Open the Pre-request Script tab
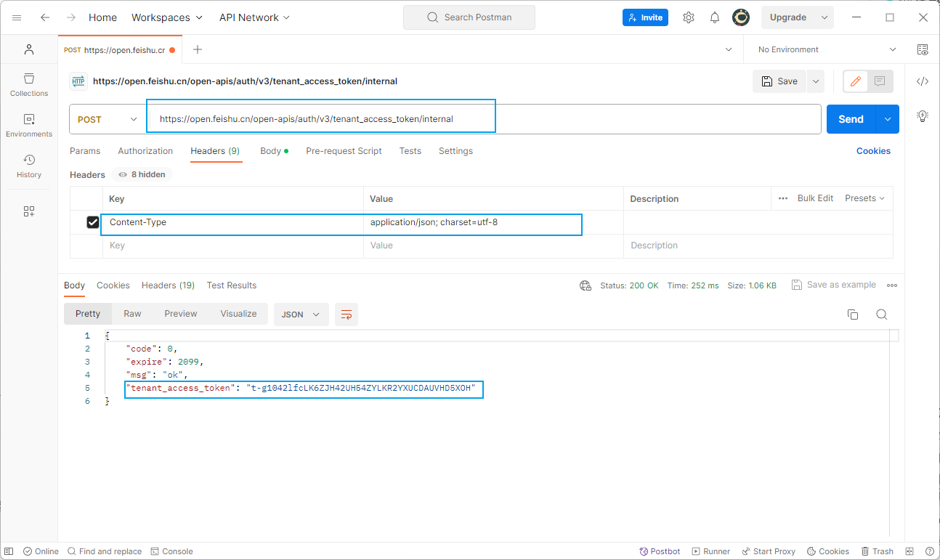940x560 pixels. click(x=344, y=151)
